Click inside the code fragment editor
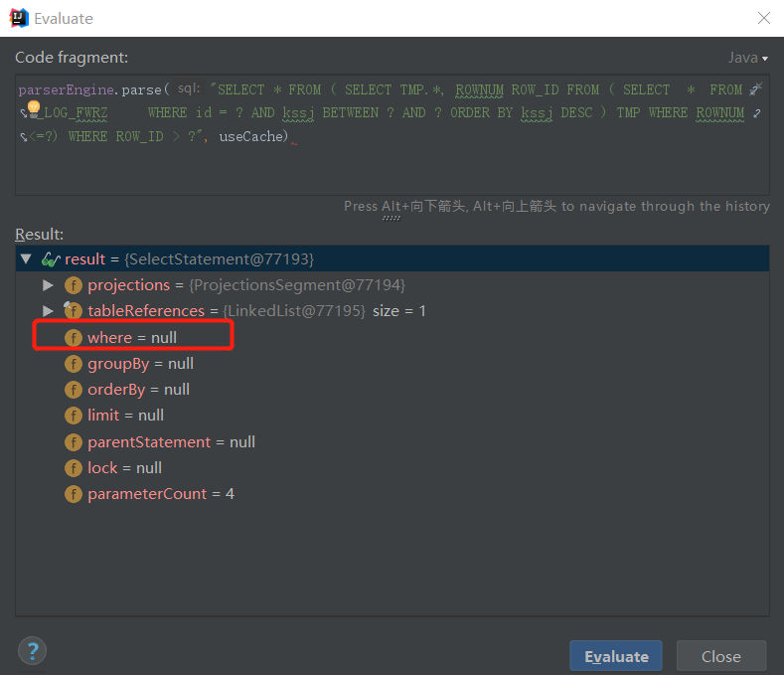The height and width of the screenshot is (675, 784). coord(392,134)
